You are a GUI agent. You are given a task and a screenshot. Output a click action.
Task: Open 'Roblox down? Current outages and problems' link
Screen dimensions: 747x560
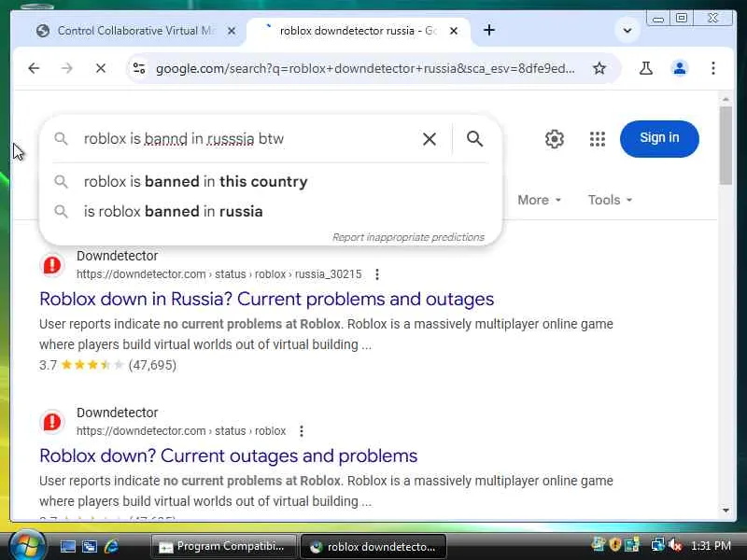(228, 455)
